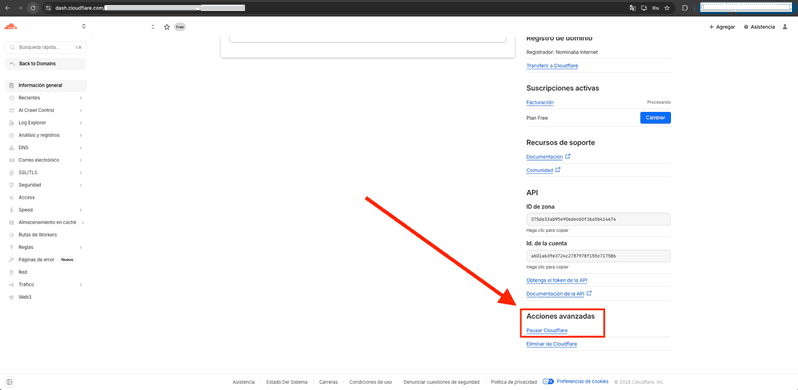Expand the DNS submenu chevron
Viewport: 798px width, 390px height.
[81, 148]
